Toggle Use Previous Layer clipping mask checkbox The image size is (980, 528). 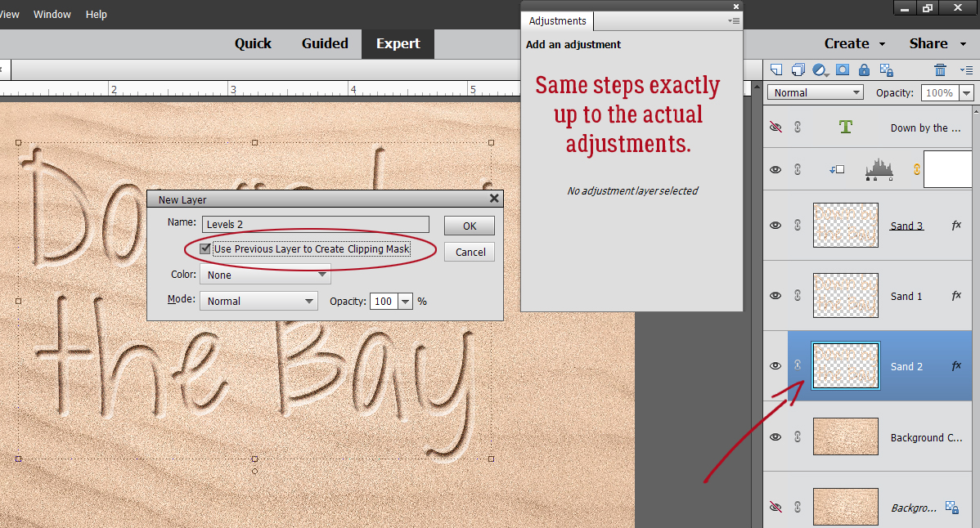click(x=205, y=248)
